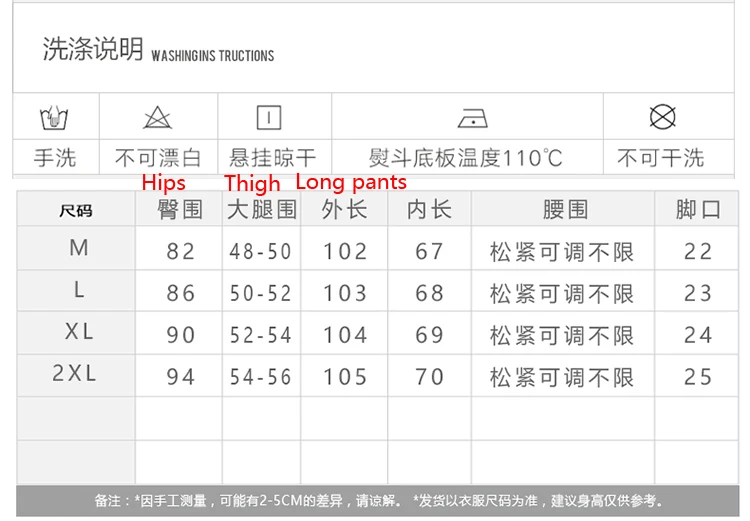Click the red Thigh annotation label

(x=252, y=183)
